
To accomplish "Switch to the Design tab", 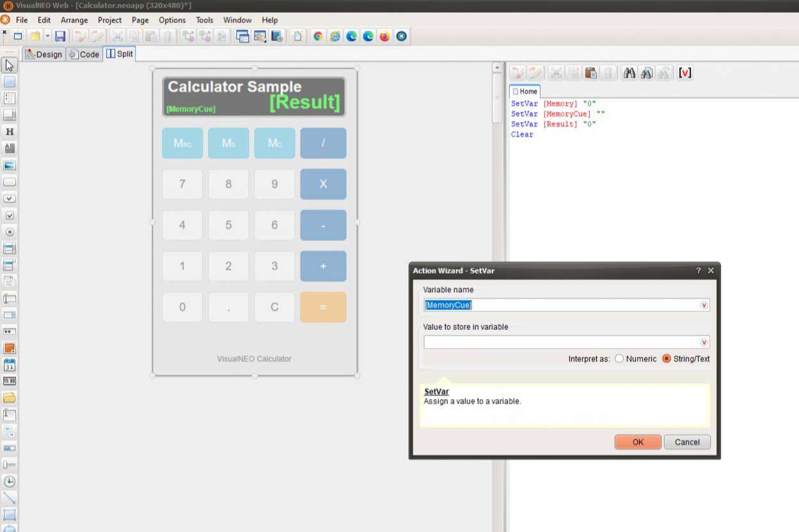I will coord(44,54).
